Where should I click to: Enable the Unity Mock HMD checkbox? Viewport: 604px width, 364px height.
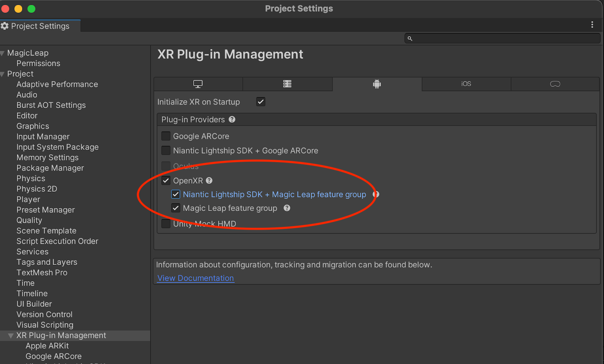tap(166, 224)
